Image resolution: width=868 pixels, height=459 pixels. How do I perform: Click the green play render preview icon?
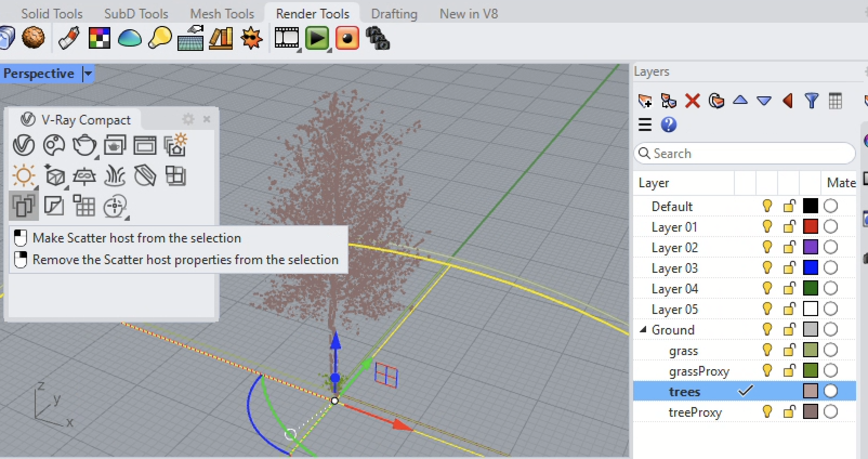[317, 38]
